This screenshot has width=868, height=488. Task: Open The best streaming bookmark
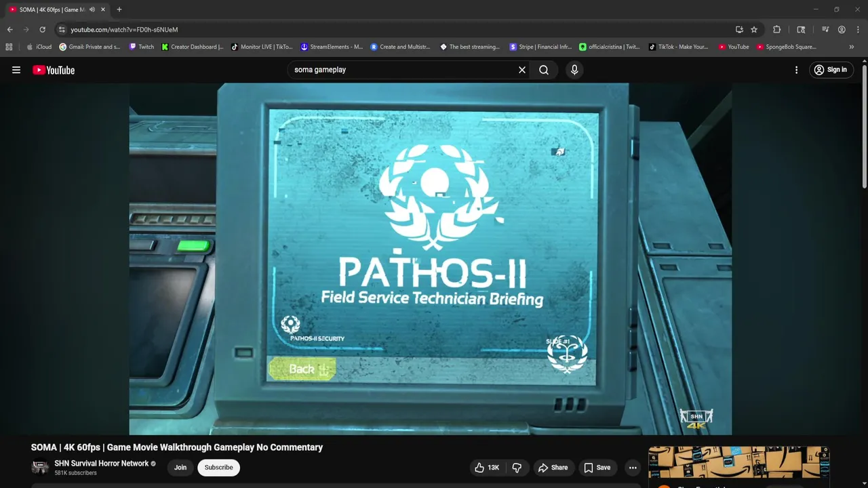pos(470,47)
